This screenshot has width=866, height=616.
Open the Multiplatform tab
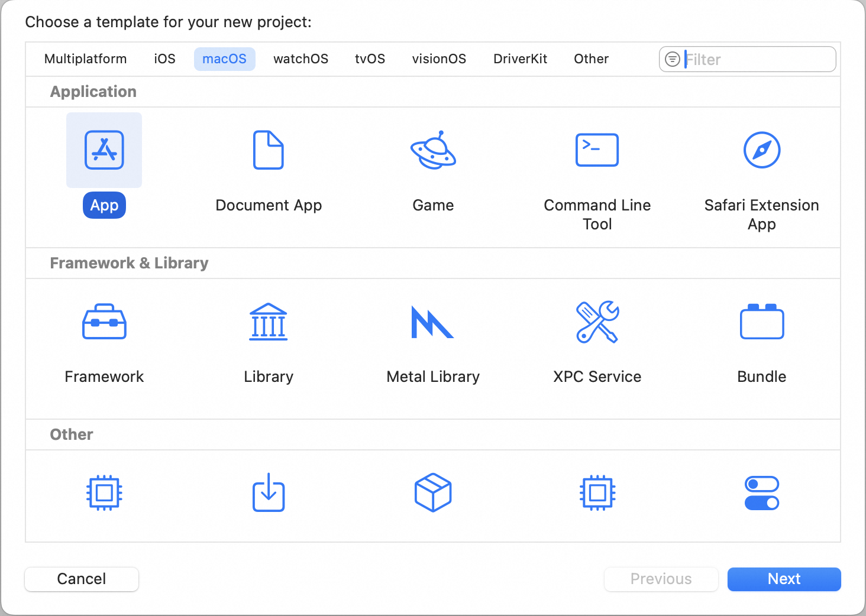click(86, 59)
